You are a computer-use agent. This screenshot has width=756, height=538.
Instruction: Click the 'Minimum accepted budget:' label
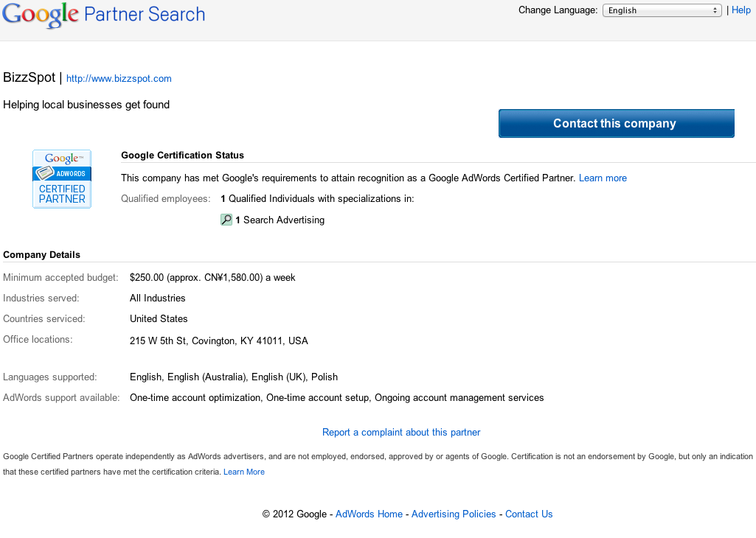coord(60,278)
